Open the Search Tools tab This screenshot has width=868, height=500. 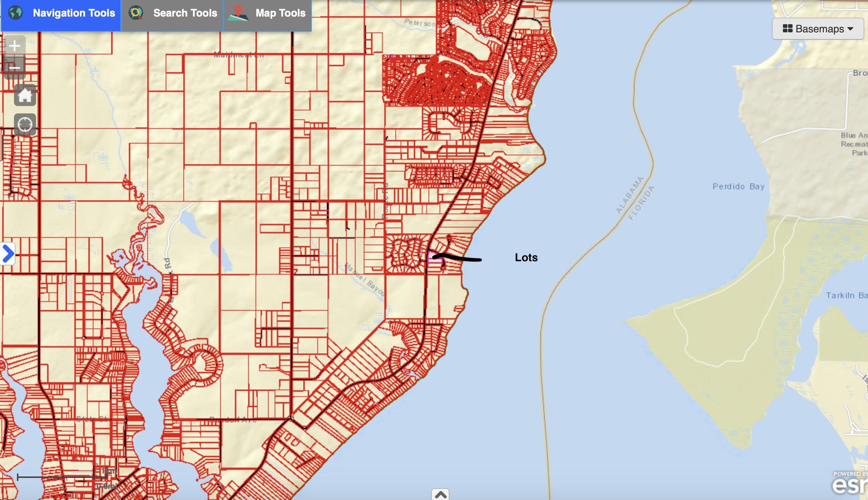coord(172,15)
